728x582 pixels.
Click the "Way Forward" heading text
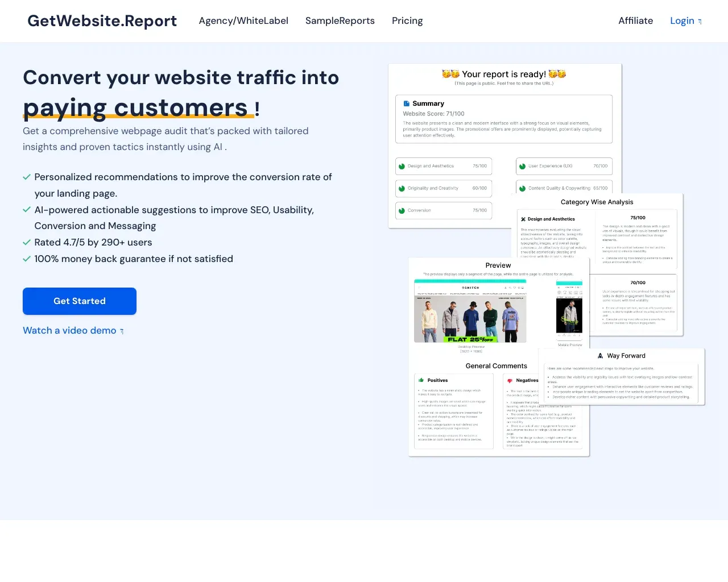(x=626, y=356)
